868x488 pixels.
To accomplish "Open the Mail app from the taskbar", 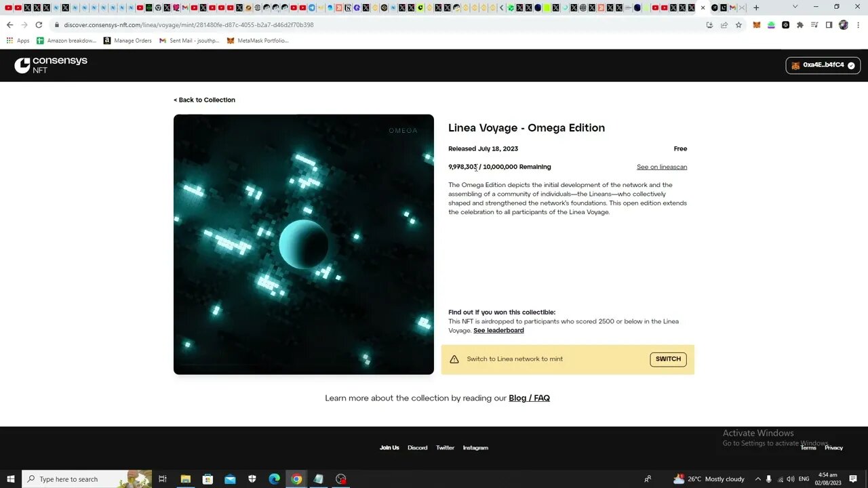I will click(x=230, y=479).
